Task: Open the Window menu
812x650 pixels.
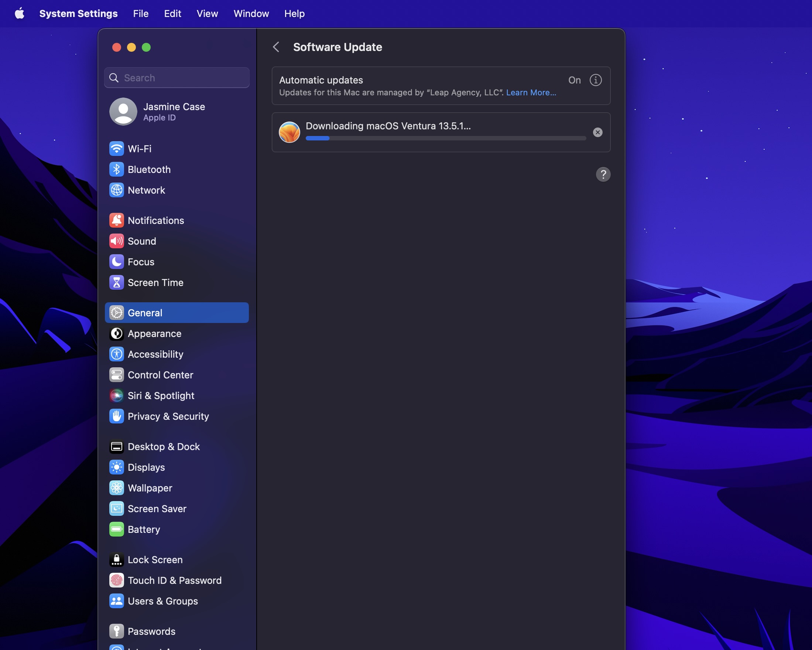Action: pos(251,14)
